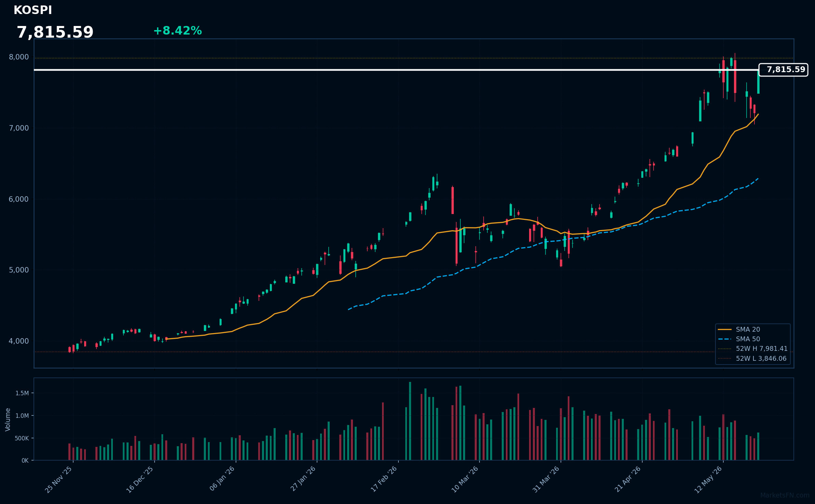Select the large 7,815.59 price value
This screenshot has height=504, width=815.
[55, 32]
